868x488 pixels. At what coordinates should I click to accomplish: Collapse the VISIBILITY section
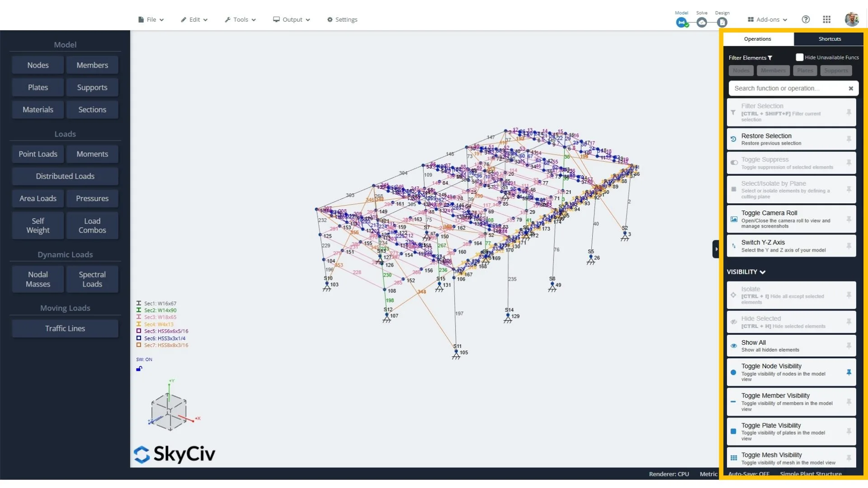coord(746,272)
